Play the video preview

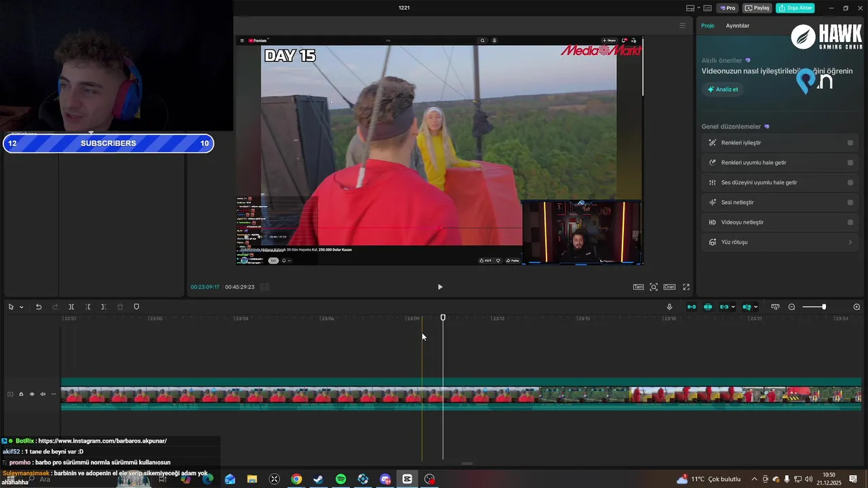pos(440,287)
